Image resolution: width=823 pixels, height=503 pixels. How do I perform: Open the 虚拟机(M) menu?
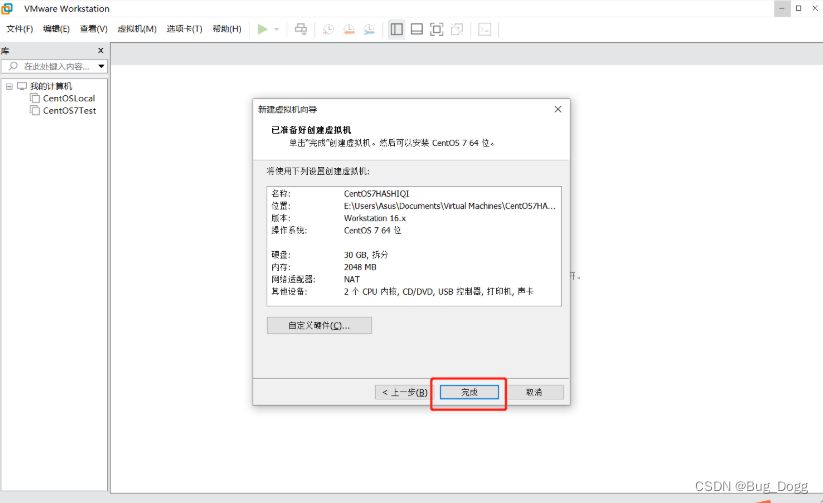(137, 29)
